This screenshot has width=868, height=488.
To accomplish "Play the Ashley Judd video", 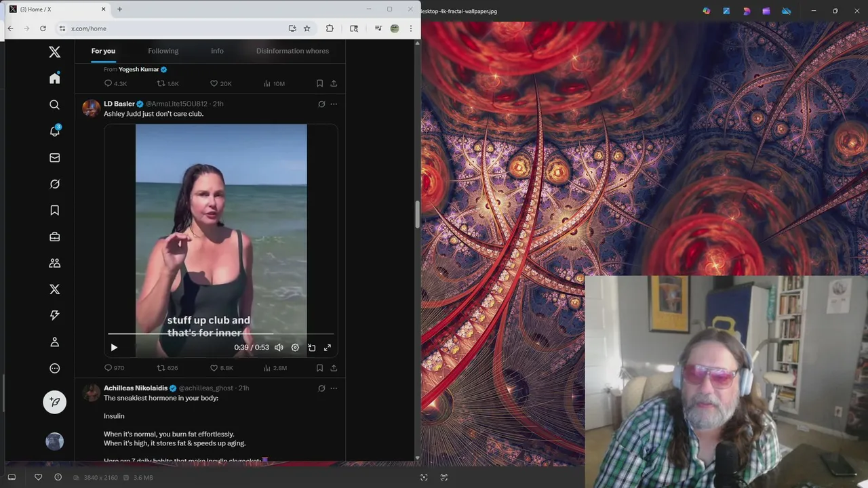I will [x=114, y=348].
